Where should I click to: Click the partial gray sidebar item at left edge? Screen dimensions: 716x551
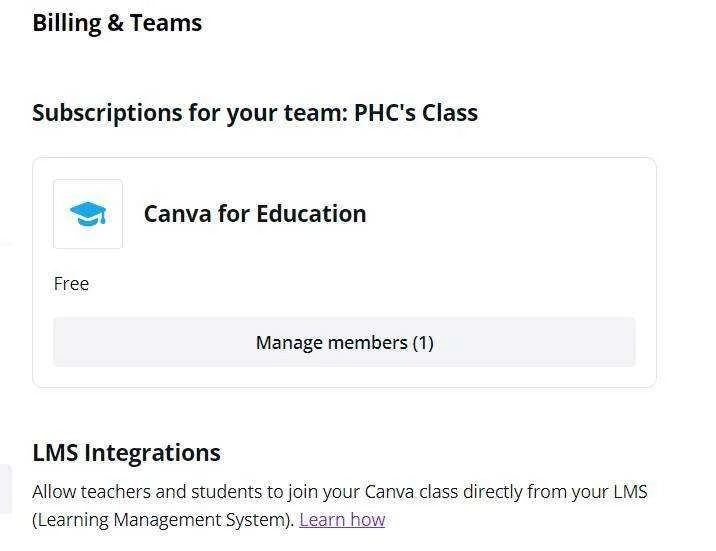pyautogui.click(x=5, y=489)
